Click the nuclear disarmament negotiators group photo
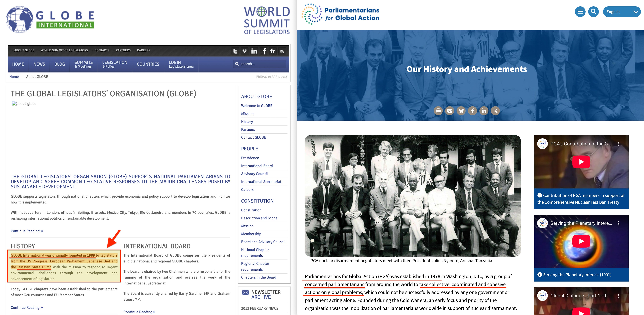 (x=412, y=196)
